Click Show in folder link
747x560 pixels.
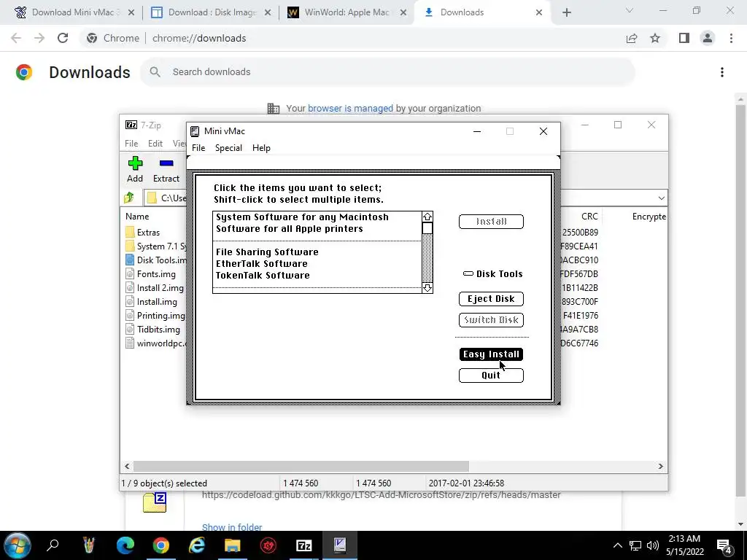point(232,526)
